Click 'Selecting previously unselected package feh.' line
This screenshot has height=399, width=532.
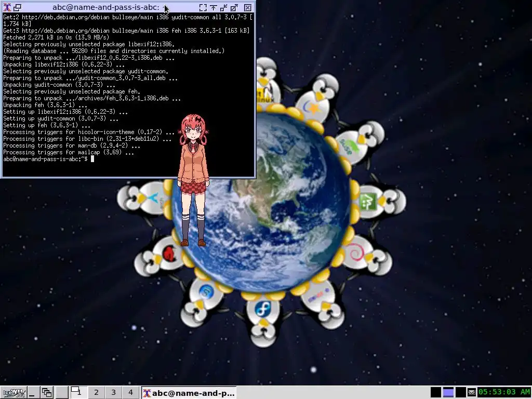(x=72, y=91)
